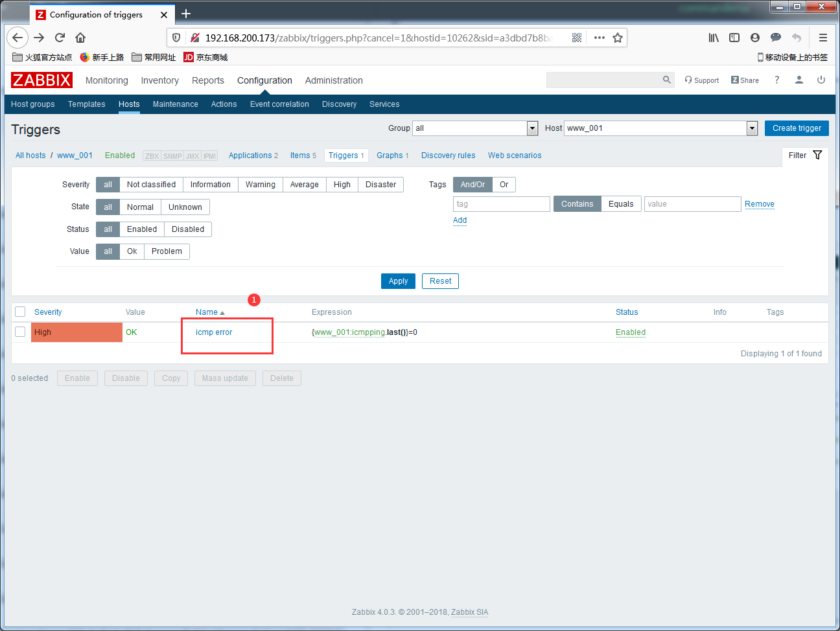Open the user profile icon
The image size is (840, 631).
(799, 80)
